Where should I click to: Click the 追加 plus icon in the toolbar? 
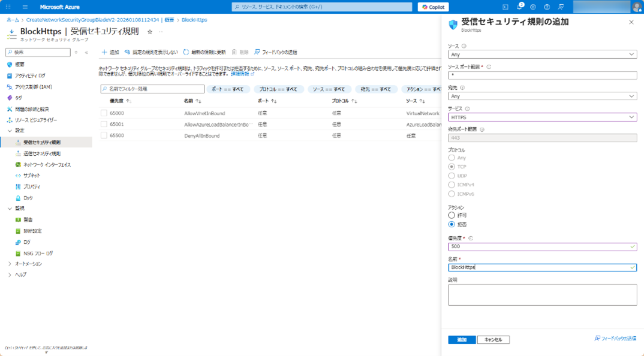tap(104, 52)
